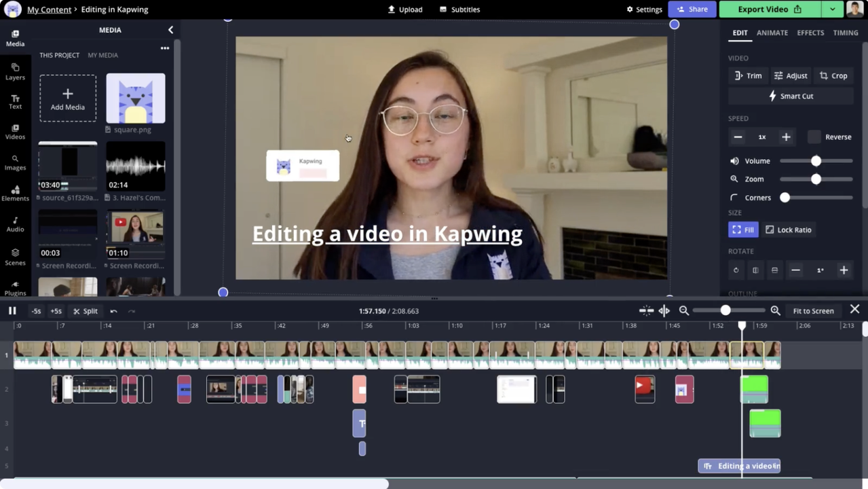Click the undo arrow icon
Screen dimensions: 868x489
click(x=113, y=311)
